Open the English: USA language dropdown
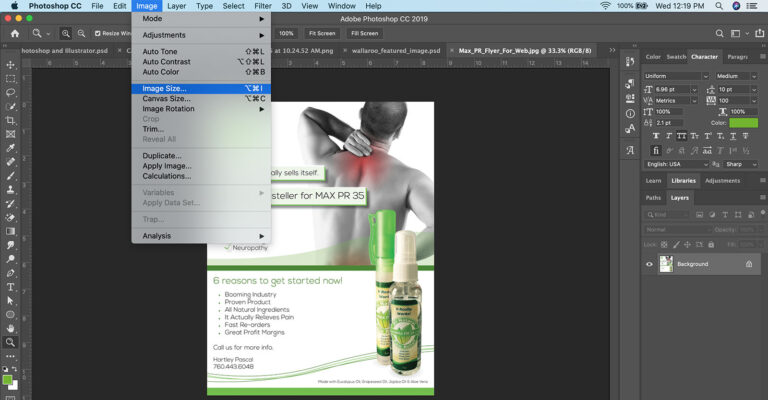 click(x=677, y=165)
